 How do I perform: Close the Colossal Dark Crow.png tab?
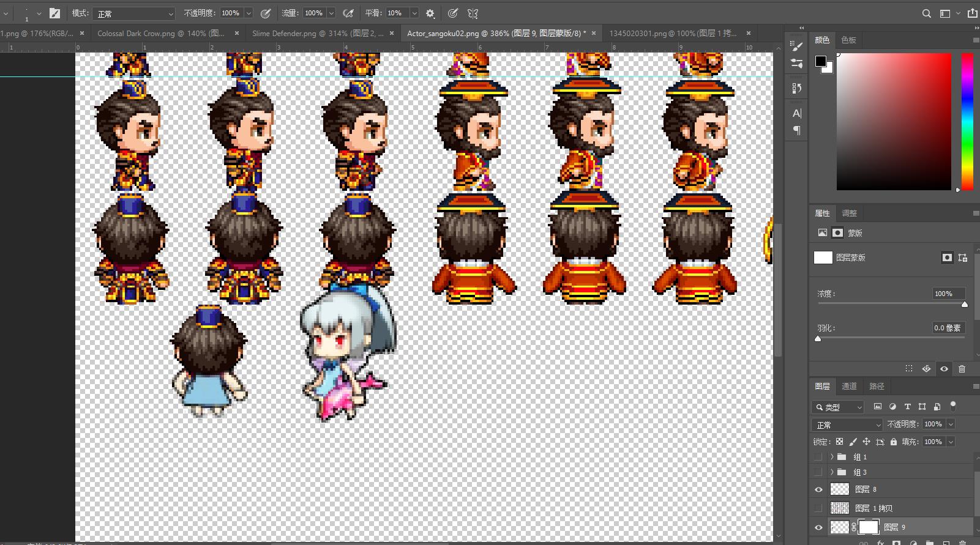pyautogui.click(x=237, y=33)
